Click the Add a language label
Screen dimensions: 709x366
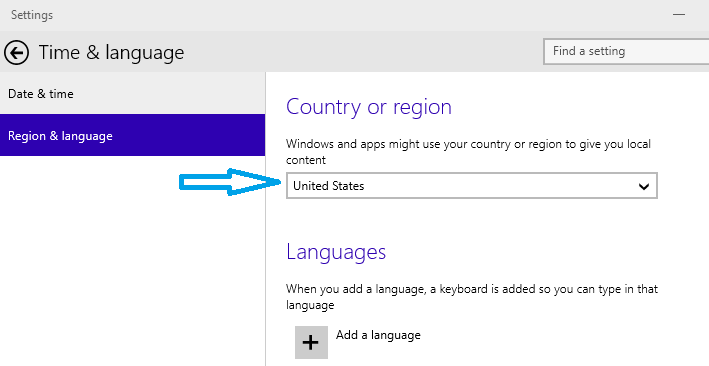[378, 335]
